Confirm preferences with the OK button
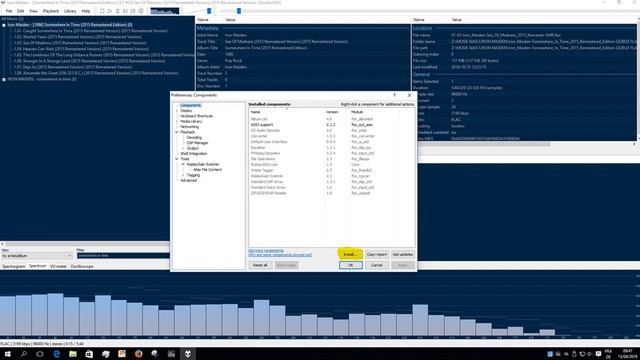The image size is (640, 360). [x=350, y=265]
